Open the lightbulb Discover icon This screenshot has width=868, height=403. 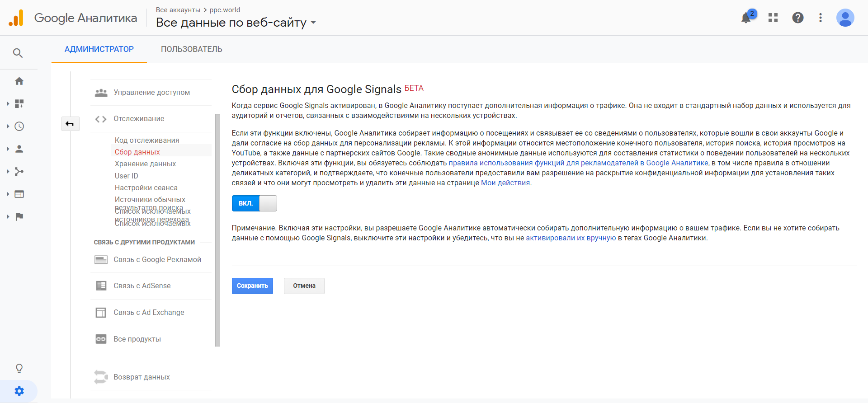click(19, 369)
